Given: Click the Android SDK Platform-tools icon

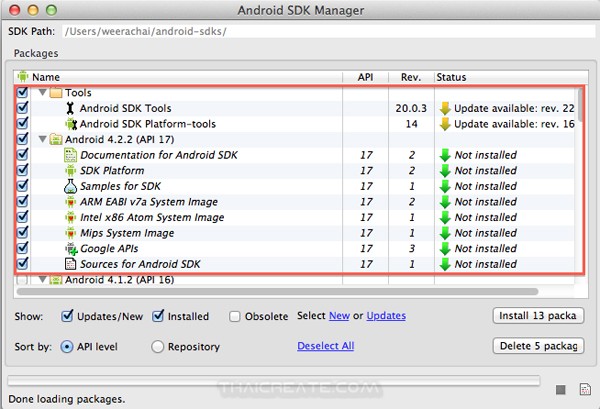Looking at the screenshot, I should 71,124.
